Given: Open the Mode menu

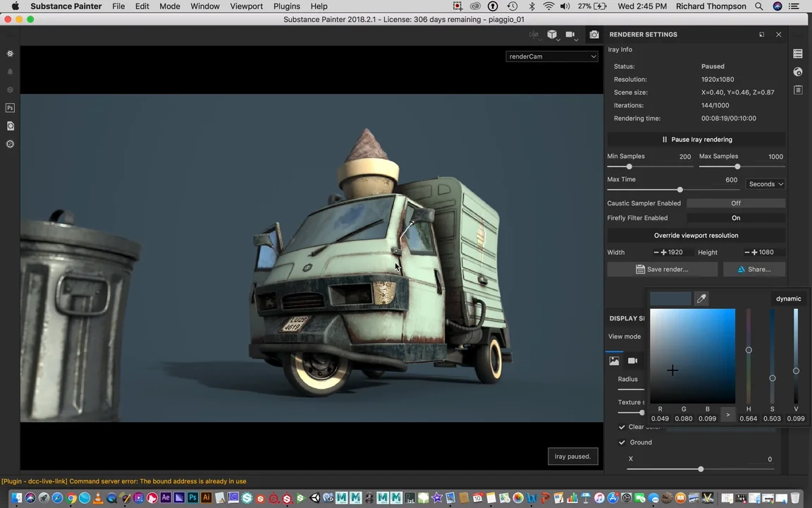Looking at the screenshot, I should point(169,6).
